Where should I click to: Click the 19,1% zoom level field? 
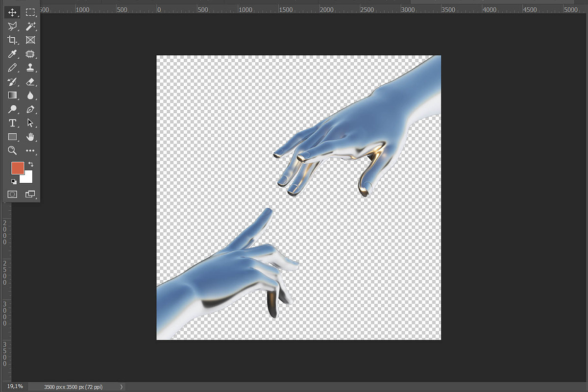tap(15, 387)
